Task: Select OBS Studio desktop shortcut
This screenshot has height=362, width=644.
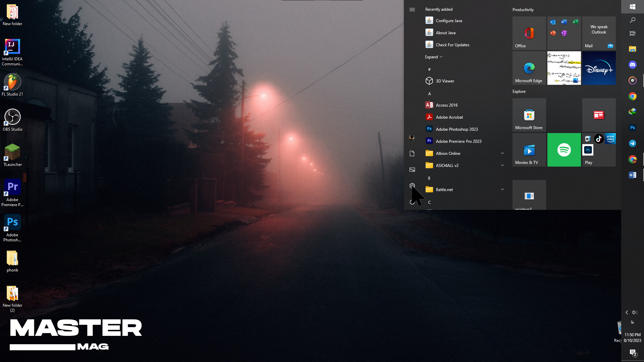Action: tap(12, 120)
